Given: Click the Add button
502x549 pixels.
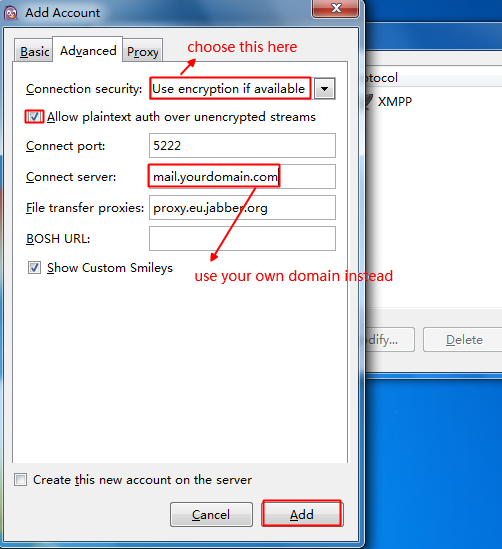Looking at the screenshot, I should click(x=302, y=514).
